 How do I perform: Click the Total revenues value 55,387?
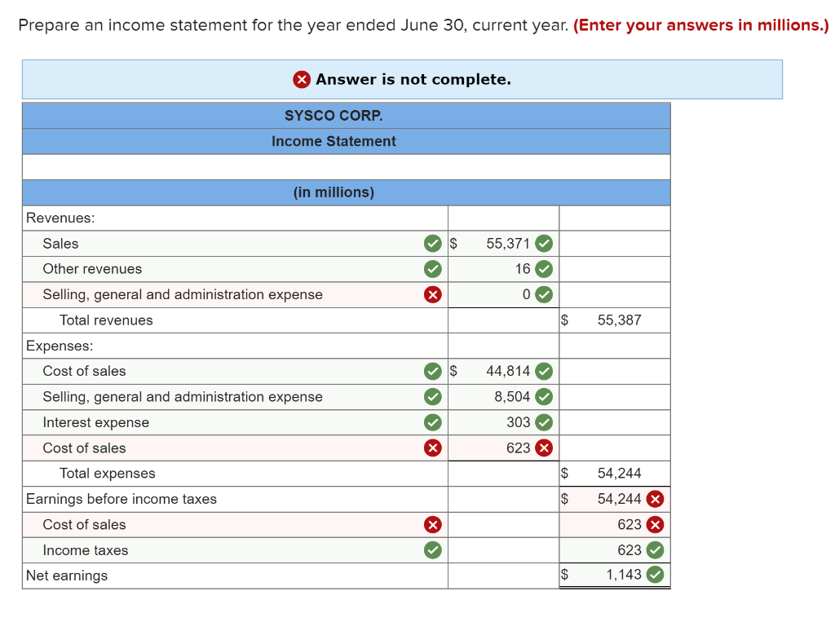[619, 320]
